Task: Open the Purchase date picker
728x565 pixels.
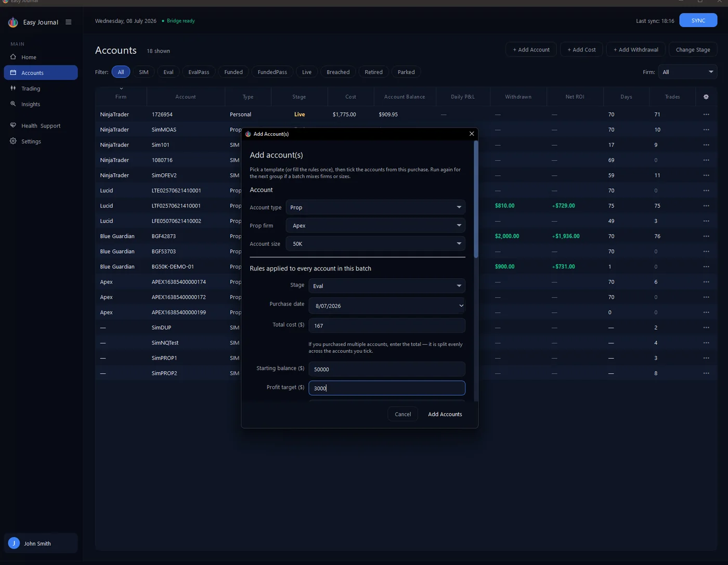Action: click(386, 306)
